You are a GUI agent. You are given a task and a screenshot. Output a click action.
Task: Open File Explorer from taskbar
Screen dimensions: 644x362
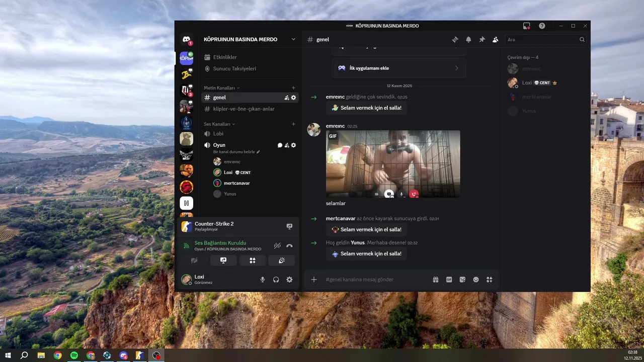[x=41, y=355]
